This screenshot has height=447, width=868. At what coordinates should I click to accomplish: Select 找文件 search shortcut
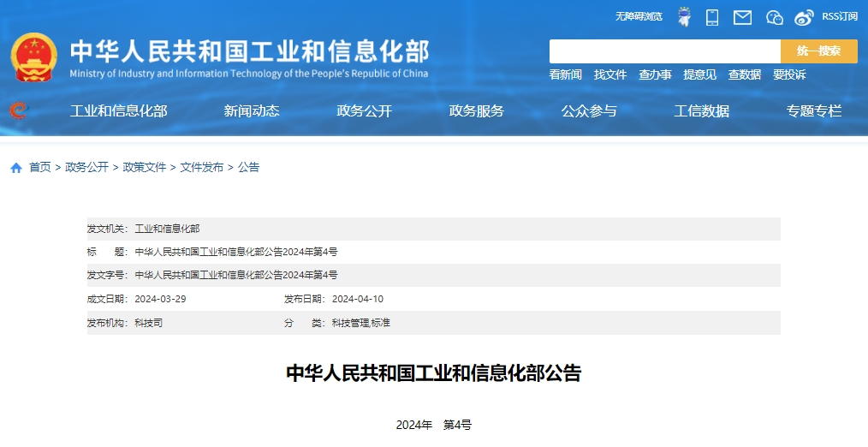610,74
